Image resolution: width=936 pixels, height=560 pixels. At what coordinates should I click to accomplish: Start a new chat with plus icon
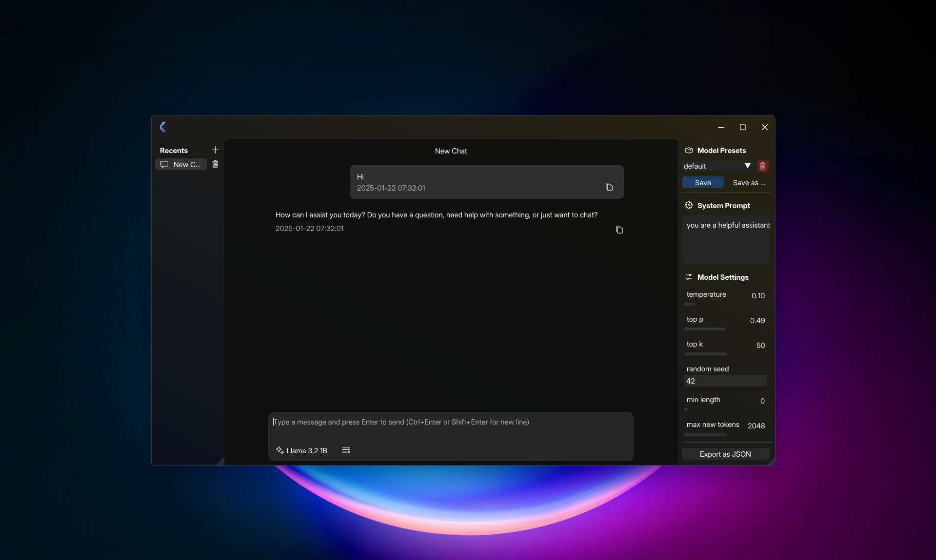click(x=215, y=150)
